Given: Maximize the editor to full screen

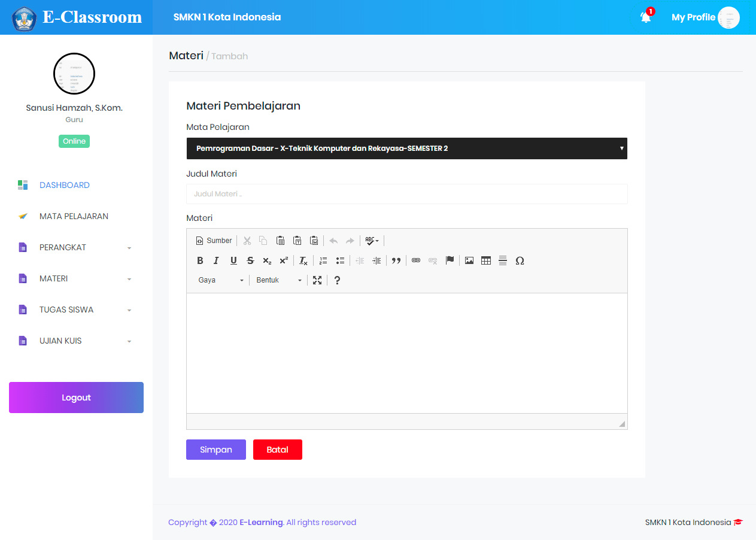Looking at the screenshot, I should (x=317, y=280).
